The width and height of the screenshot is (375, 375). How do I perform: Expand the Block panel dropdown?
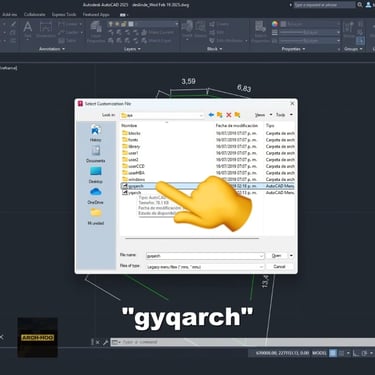tap(214, 49)
